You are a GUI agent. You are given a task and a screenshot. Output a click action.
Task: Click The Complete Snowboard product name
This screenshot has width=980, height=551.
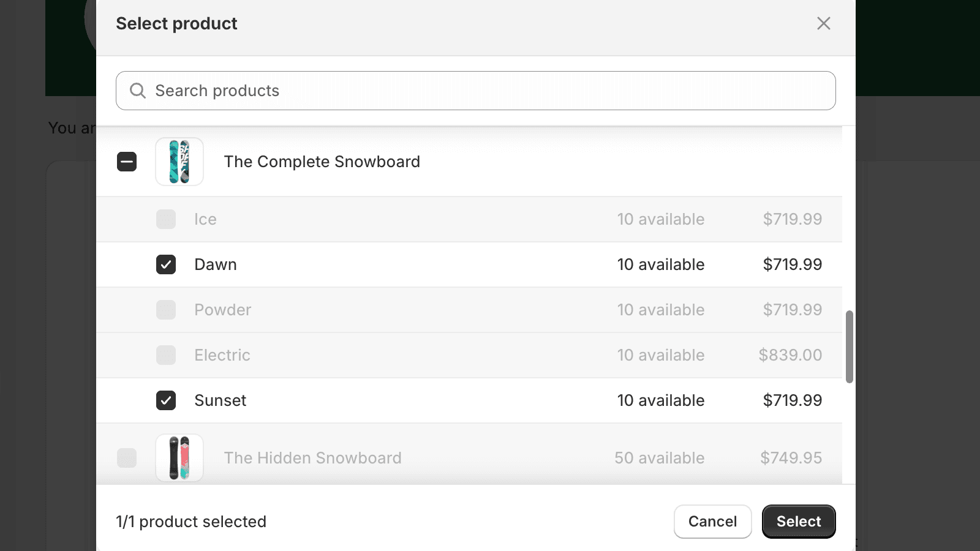click(x=322, y=162)
